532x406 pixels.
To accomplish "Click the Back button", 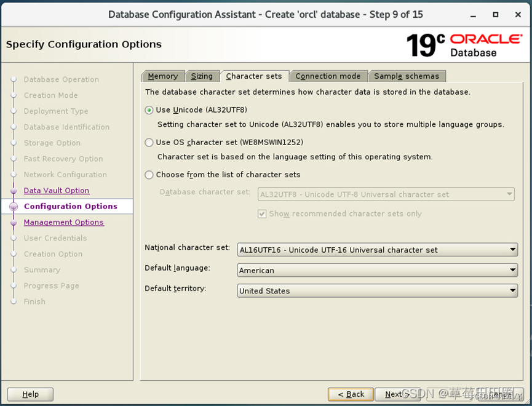I will pos(351,394).
